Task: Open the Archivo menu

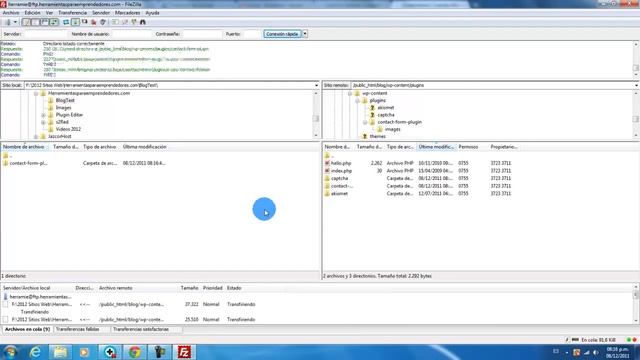Action: 11,13
